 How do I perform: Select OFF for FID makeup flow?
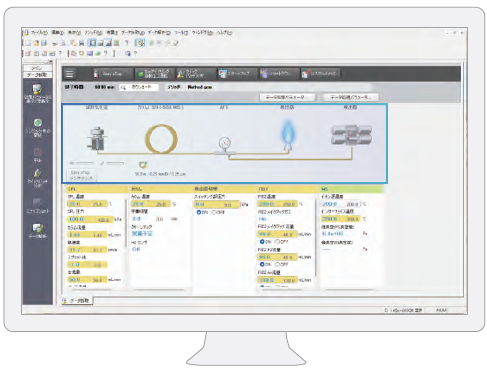click(x=282, y=242)
